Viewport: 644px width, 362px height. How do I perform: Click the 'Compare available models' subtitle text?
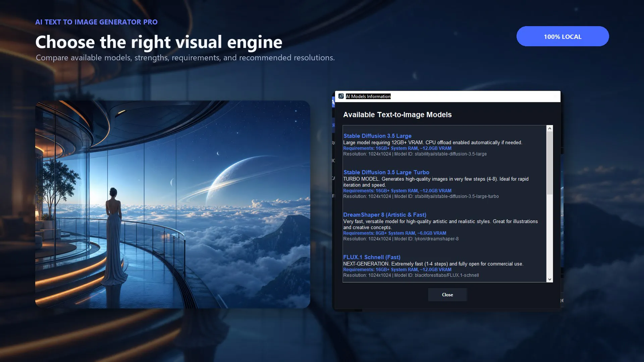click(x=185, y=58)
